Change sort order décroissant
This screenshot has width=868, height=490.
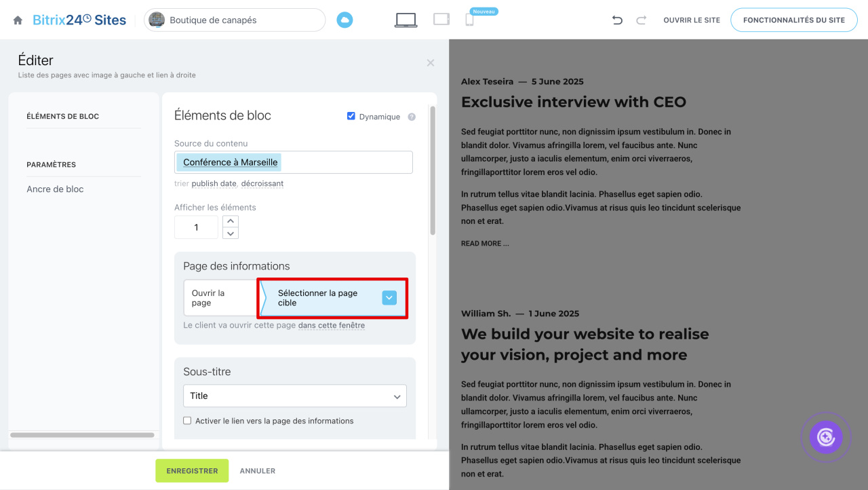(262, 184)
